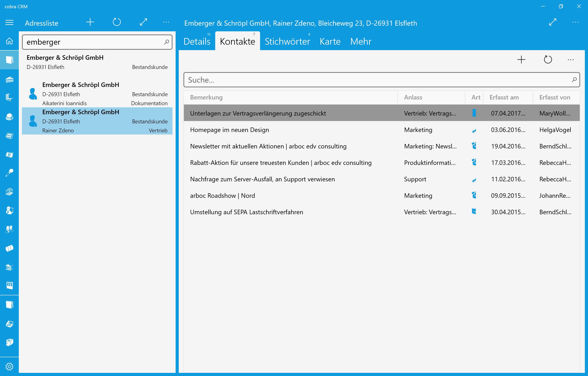Refresh the Adressliste
Screen dimensions: 588x376
tap(117, 22)
